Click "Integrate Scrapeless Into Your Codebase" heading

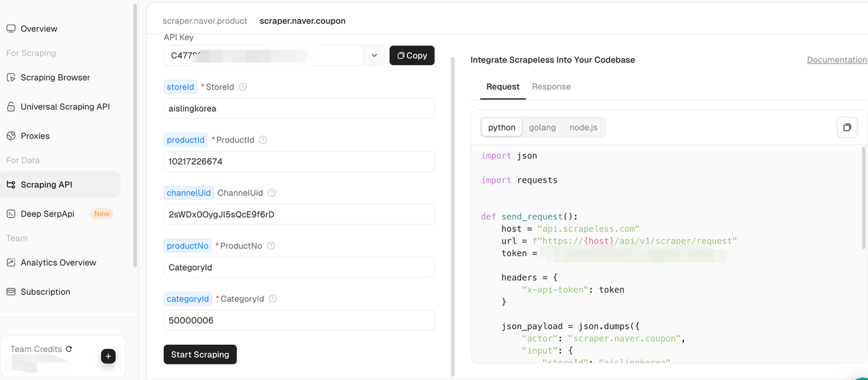[553, 60]
